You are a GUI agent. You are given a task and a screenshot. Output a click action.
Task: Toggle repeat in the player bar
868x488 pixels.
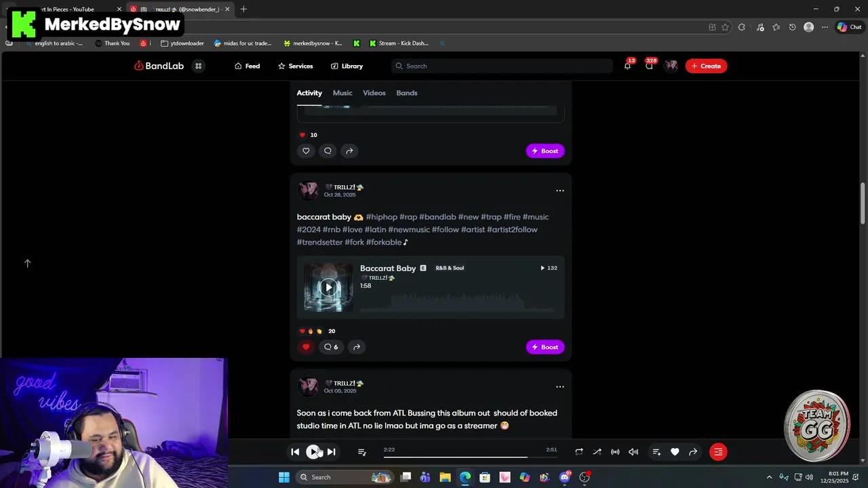click(579, 452)
